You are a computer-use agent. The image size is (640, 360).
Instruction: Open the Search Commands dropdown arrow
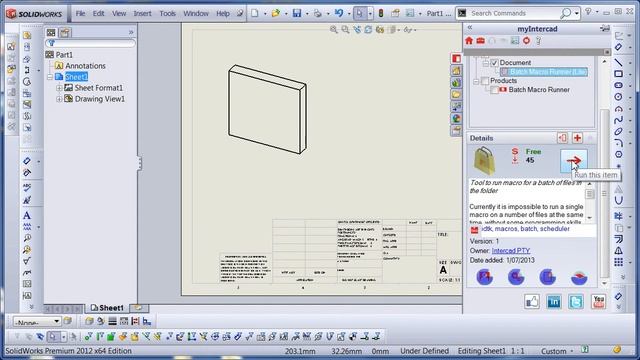(576, 13)
